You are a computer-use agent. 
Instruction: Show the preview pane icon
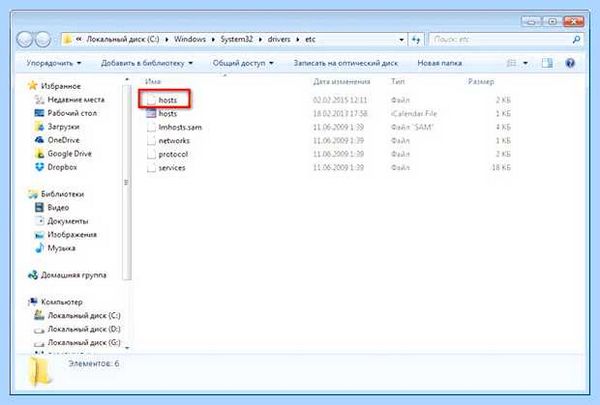pos(547,63)
